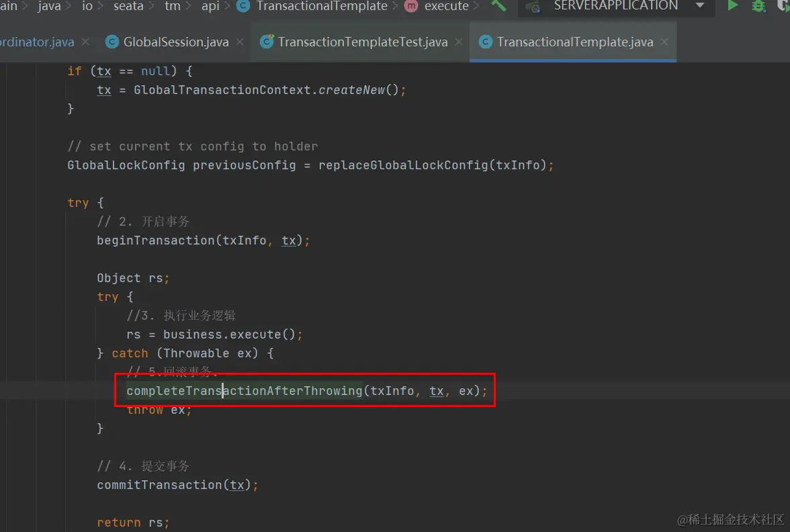Click the TransactionTemplateTest.java test class icon
790x532 pixels.
[267, 42]
